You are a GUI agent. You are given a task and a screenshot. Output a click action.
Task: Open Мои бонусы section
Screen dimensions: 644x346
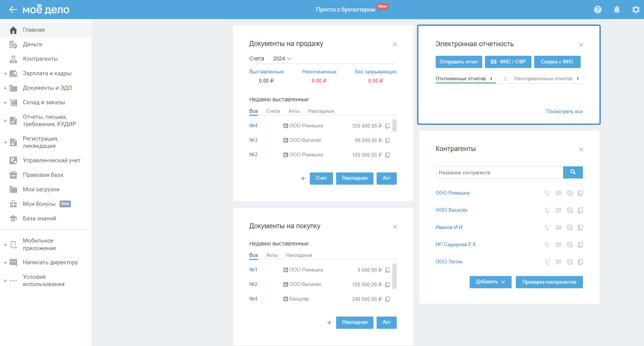46,204
